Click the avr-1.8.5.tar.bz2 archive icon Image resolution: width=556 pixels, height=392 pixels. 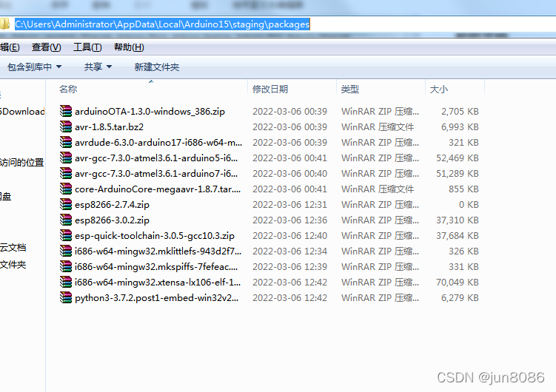pyautogui.click(x=66, y=126)
